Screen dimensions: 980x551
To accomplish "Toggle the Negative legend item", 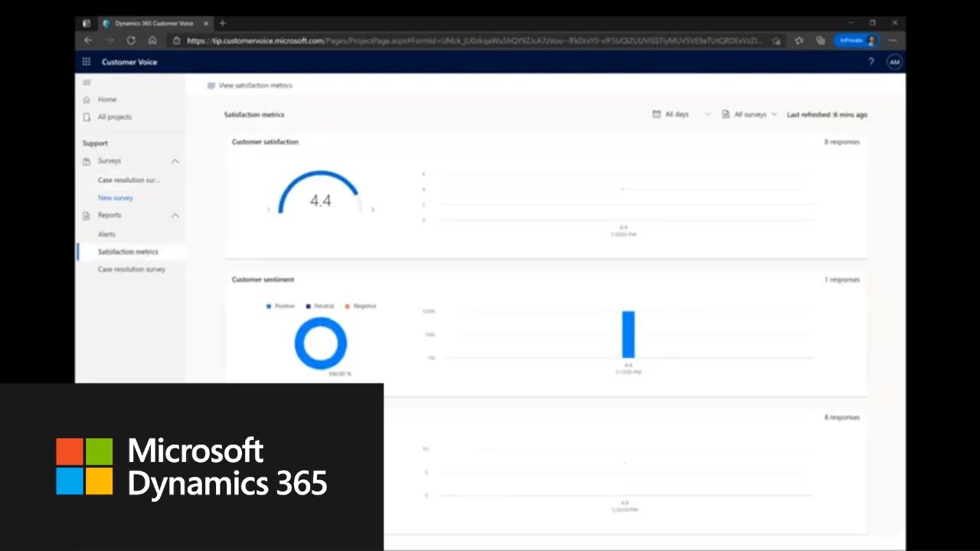I will (361, 306).
